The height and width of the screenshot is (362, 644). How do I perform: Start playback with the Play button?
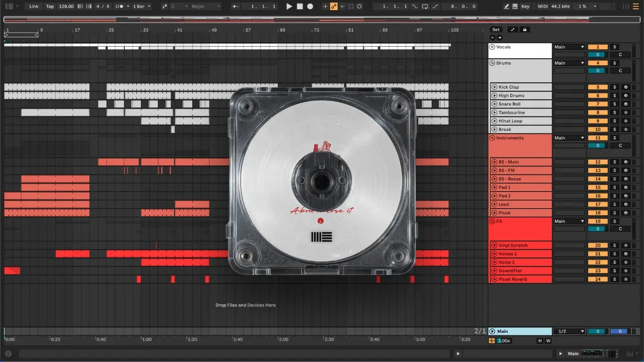(289, 7)
